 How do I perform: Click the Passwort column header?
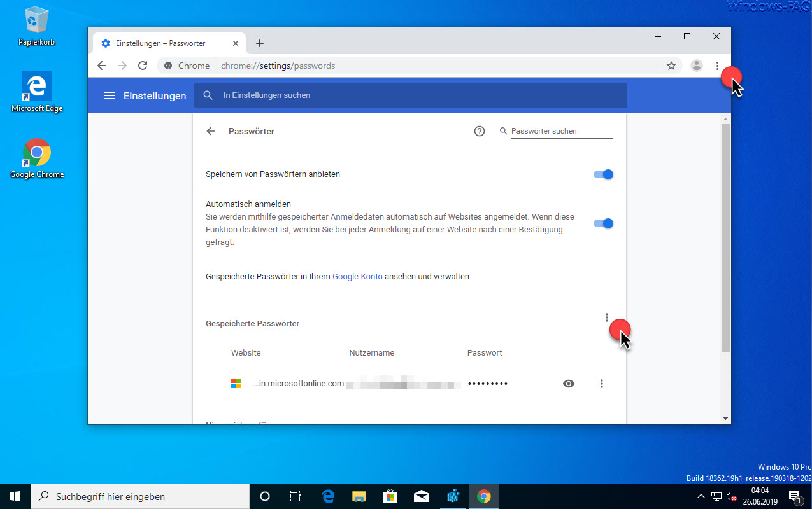coord(485,353)
